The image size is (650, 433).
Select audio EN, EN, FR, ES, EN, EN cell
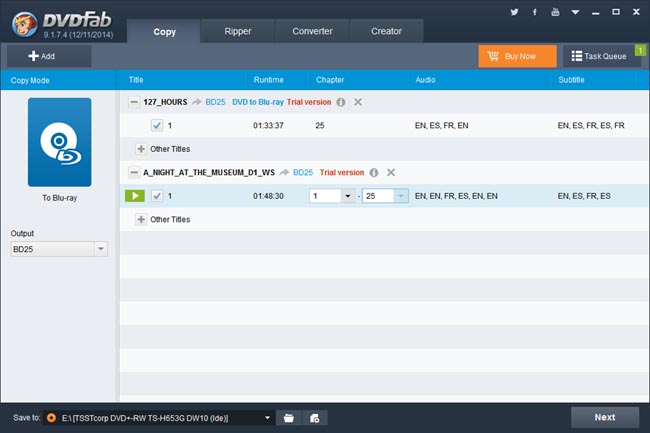tap(456, 196)
